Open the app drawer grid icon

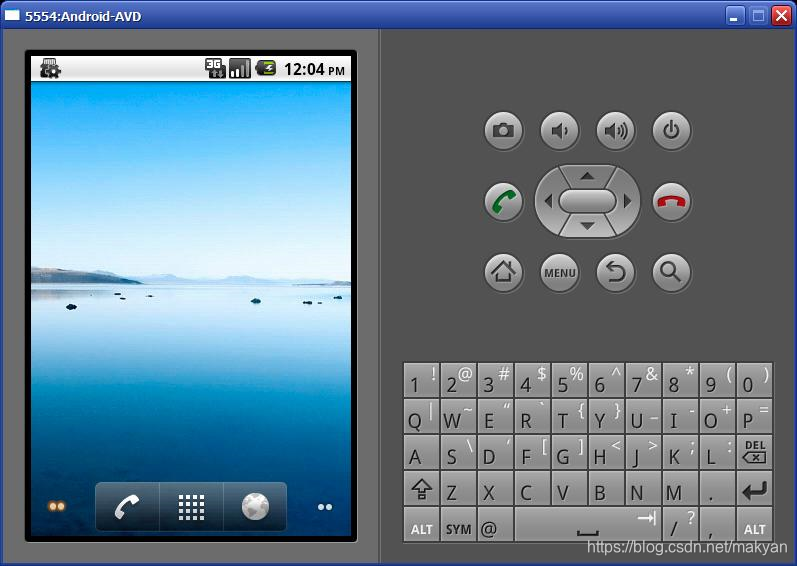[x=191, y=507]
